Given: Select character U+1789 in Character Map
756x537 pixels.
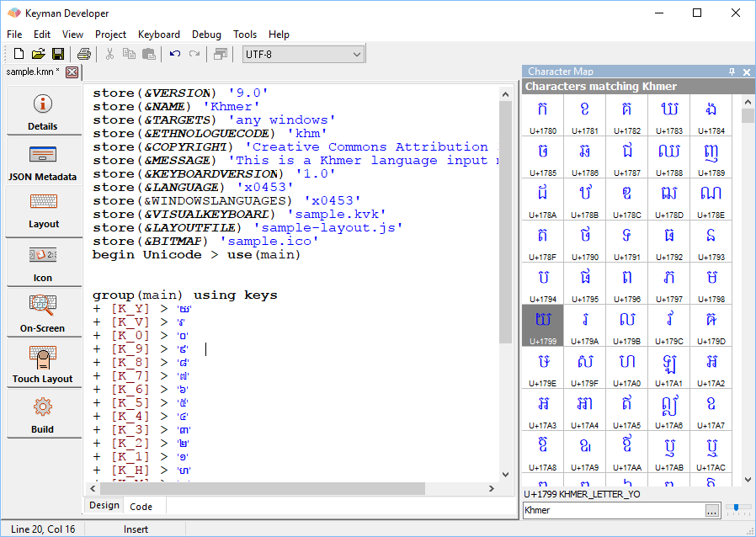Looking at the screenshot, I should coord(711,157).
